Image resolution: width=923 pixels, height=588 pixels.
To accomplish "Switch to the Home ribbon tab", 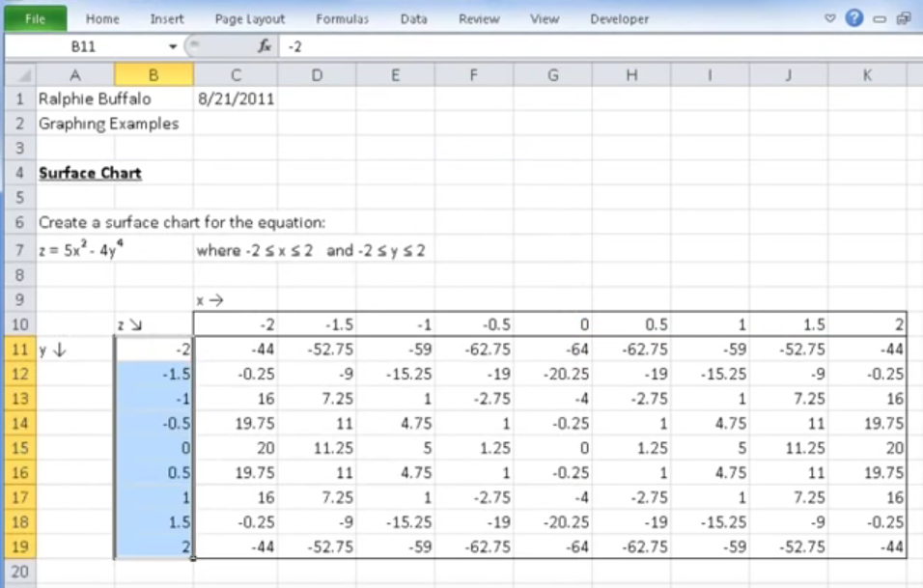I will [x=102, y=19].
